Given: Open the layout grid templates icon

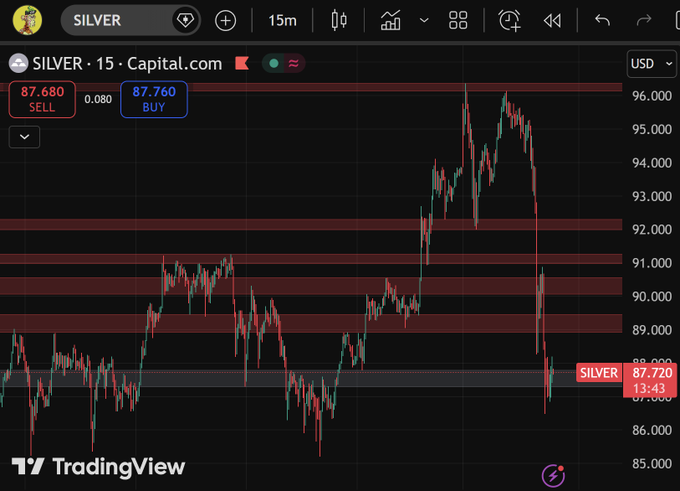Looking at the screenshot, I should click(x=459, y=20).
